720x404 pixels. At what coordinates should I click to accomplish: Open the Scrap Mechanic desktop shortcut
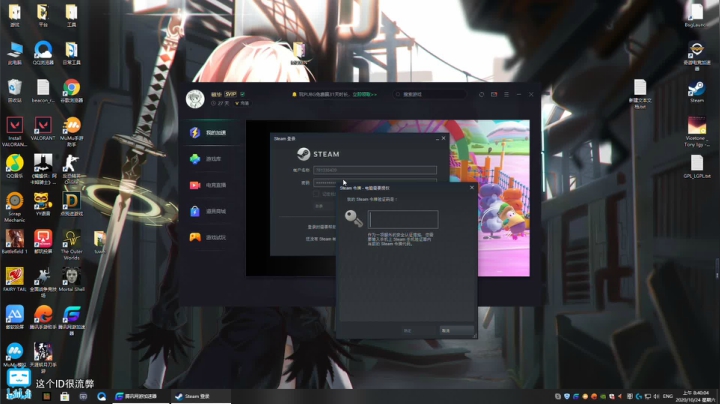click(14, 208)
